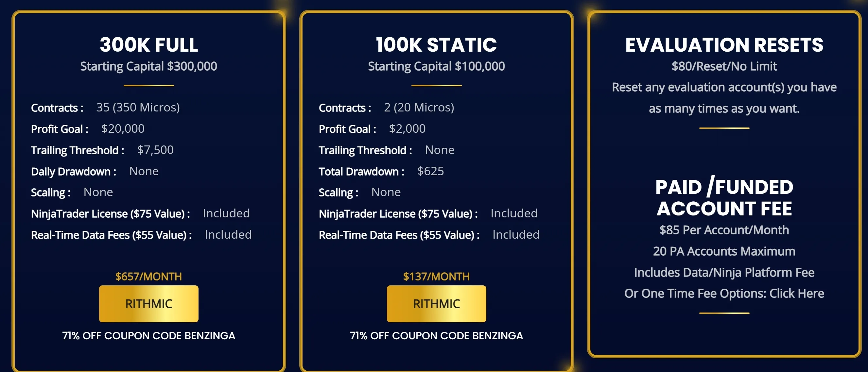Viewport: 868px width, 372px height.
Task: Click the Starting Capital $100,000 subtitle
Action: pos(436,66)
